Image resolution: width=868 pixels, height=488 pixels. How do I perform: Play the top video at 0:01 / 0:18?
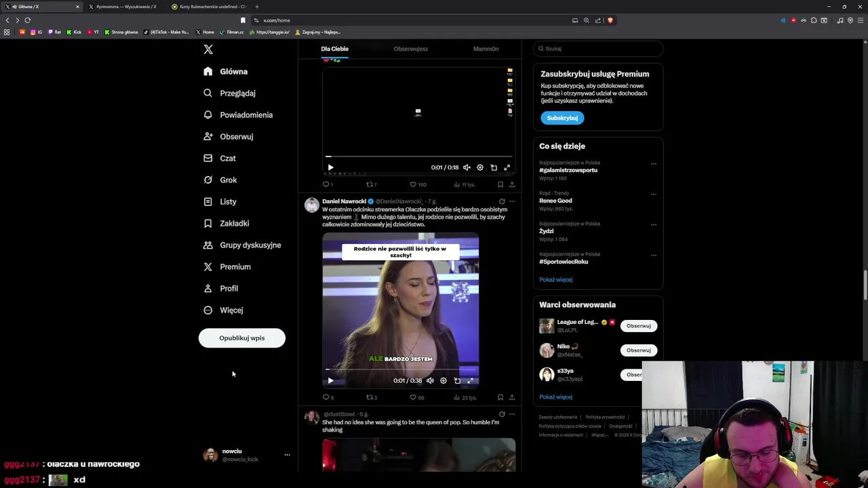click(331, 167)
